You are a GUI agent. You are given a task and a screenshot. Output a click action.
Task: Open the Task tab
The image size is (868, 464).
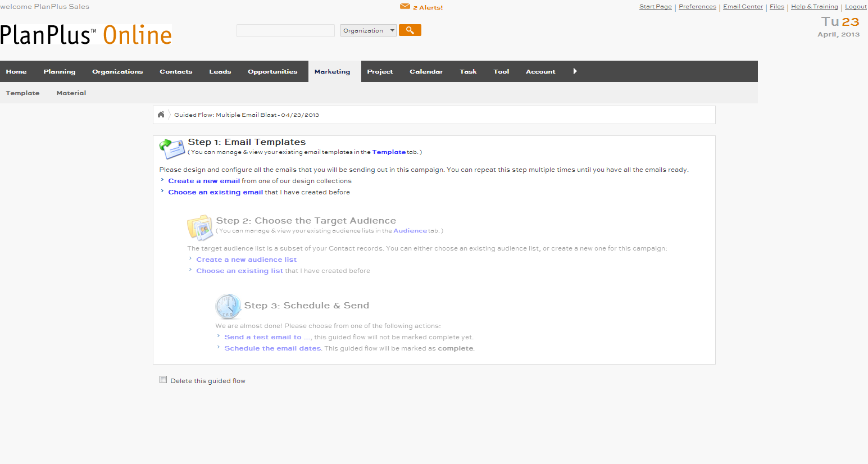click(x=468, y=71)
